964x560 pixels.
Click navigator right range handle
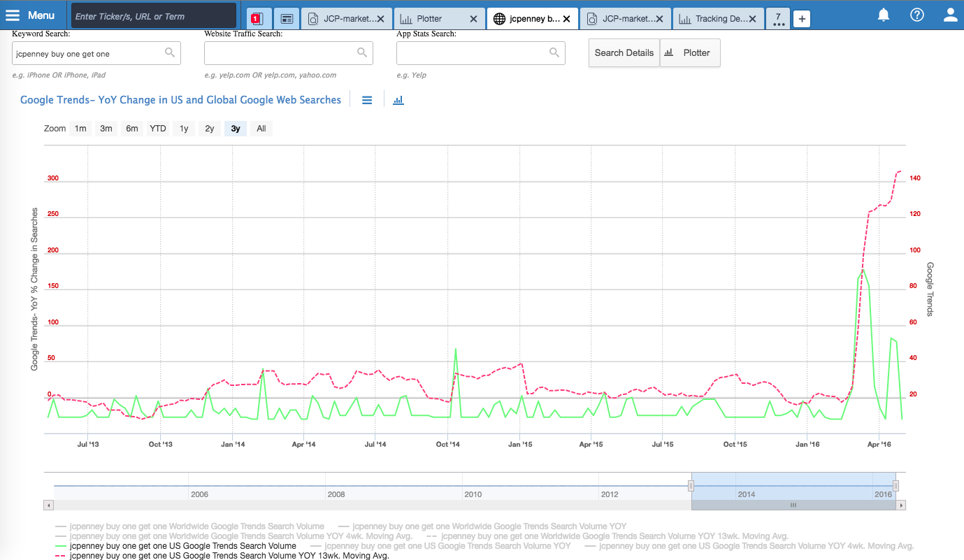point(895,486)
